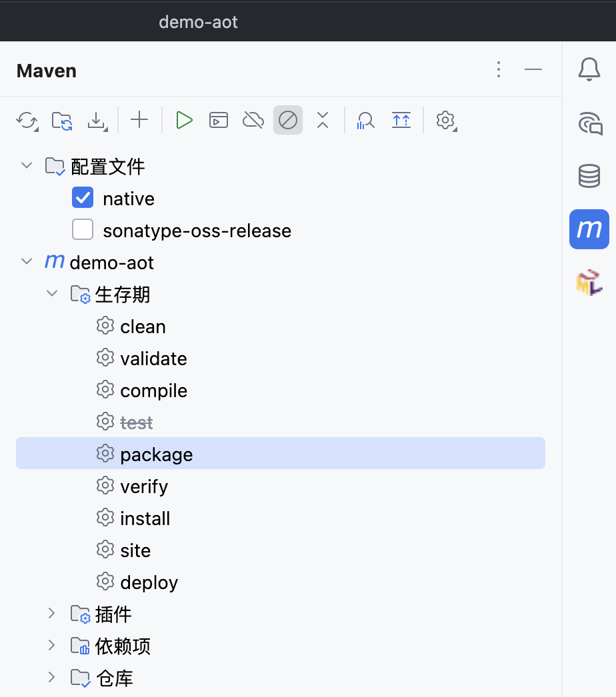The width and height of the screenshot is (616, 697).
Task: Toggle skip tests mode
Action: pos(287,120)
